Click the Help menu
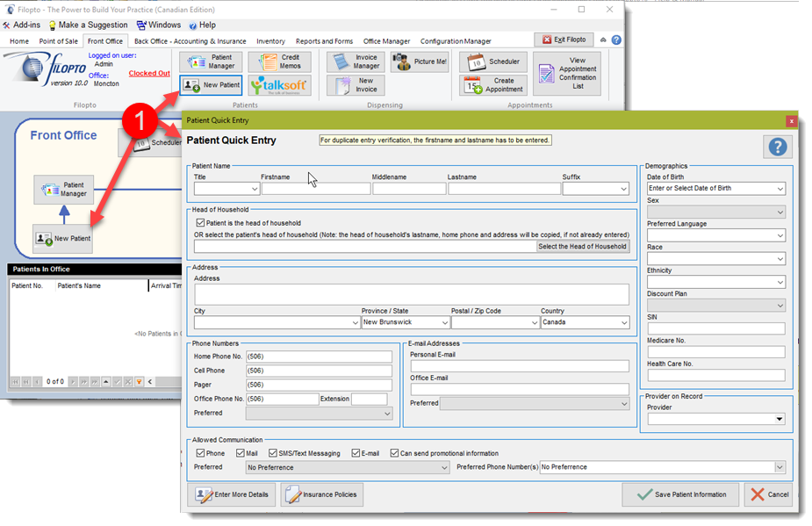This screenshot has width=812, height=526. (x=203, y=25)
